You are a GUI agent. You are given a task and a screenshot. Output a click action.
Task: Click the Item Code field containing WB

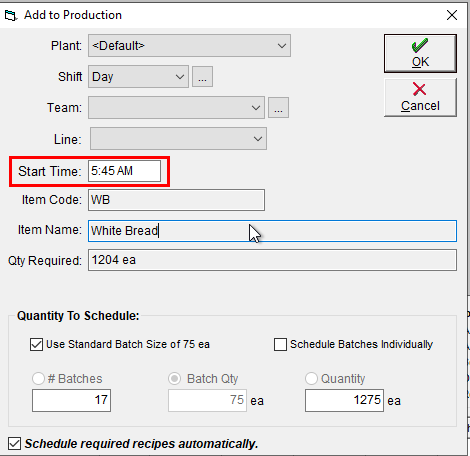click(x=176, y=200)
